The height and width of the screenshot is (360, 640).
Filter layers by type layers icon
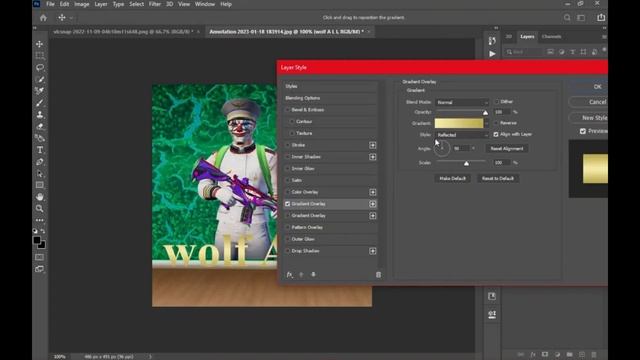tap(573, 52)
